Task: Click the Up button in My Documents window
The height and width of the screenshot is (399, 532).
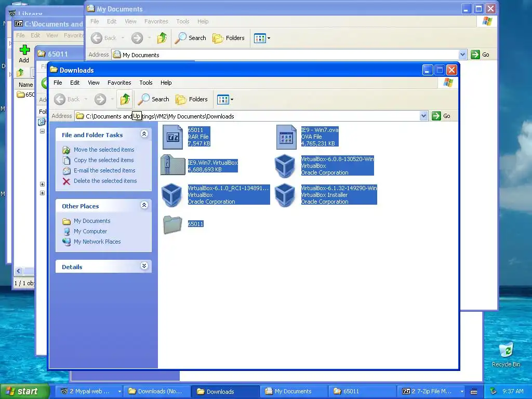Action: (x=162, y=38)
